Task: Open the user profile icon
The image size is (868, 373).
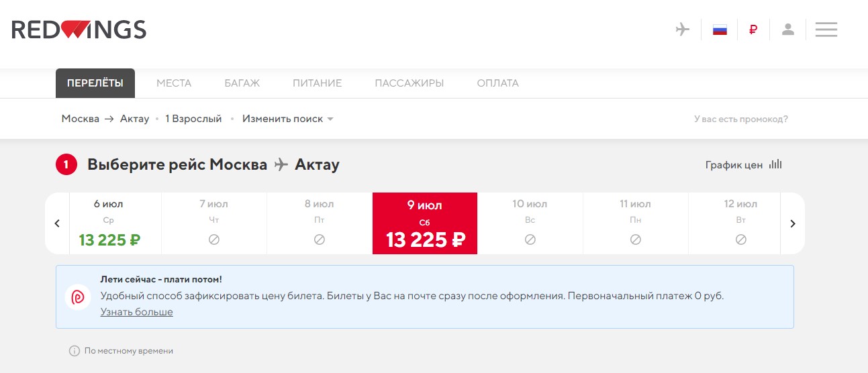Action: [788, 30]
